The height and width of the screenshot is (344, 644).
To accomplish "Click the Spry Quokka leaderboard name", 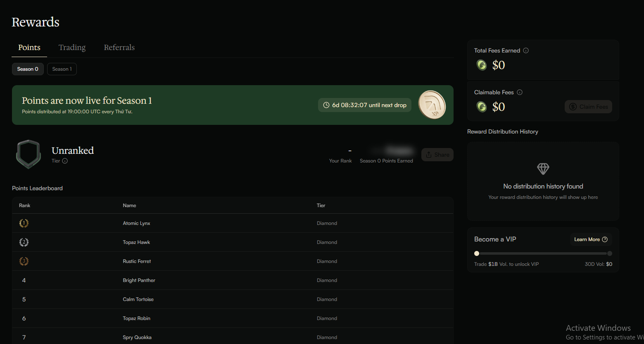I will tap(137, 337).
